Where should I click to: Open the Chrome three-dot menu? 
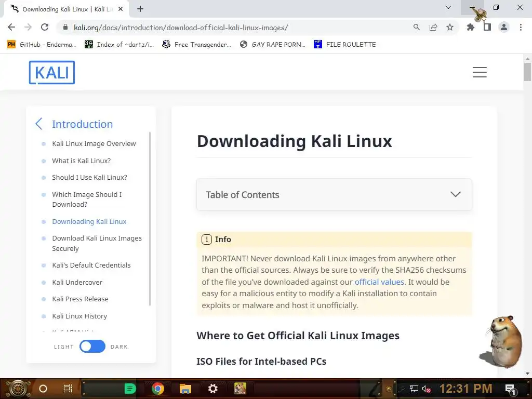(521, 28)
